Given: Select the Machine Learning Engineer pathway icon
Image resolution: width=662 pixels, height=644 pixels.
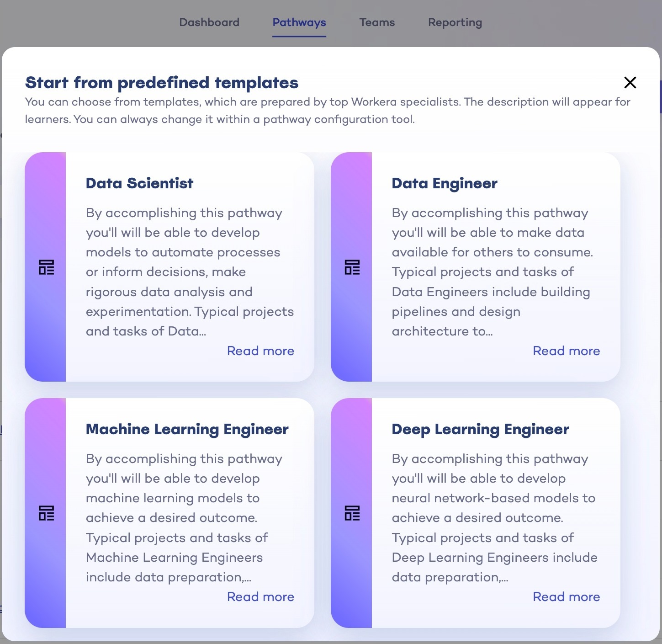Looking at the screenshot, I should coord(45,513).
